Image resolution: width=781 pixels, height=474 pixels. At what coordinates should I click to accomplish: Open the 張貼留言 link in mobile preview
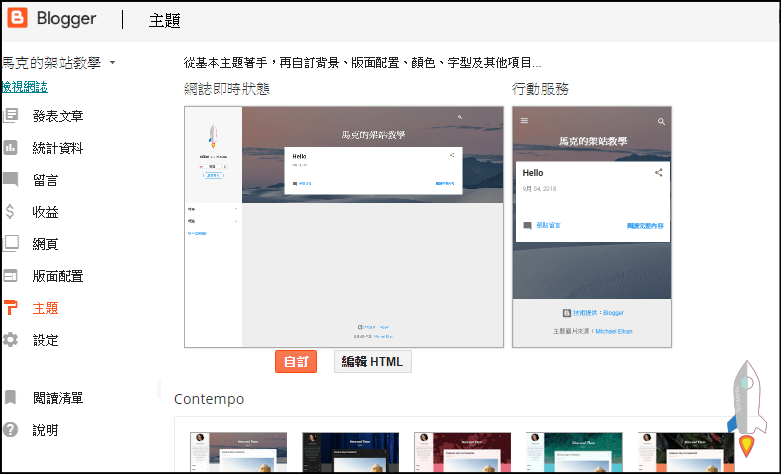548,226
